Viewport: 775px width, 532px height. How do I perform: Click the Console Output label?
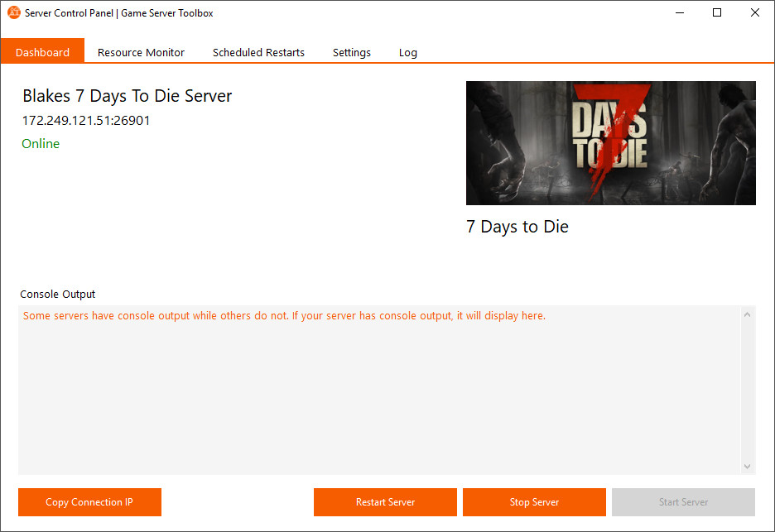coord(57,294)
